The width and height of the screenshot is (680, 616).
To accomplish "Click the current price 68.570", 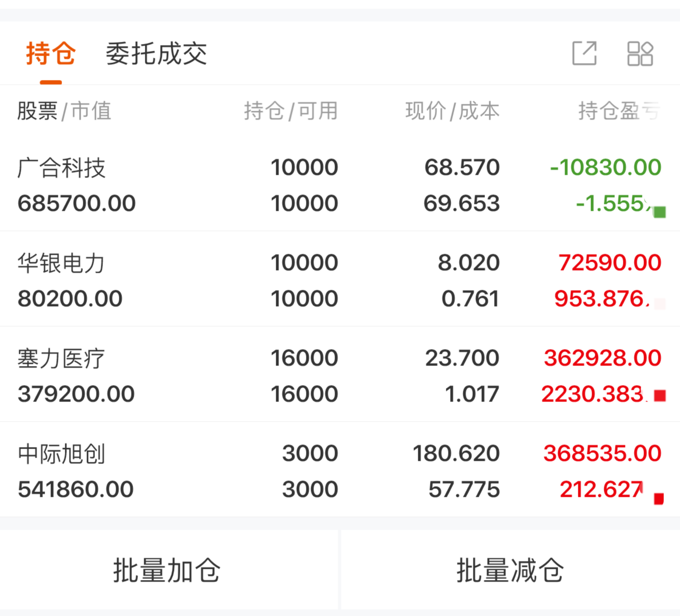I will click(x=462, y=167).
